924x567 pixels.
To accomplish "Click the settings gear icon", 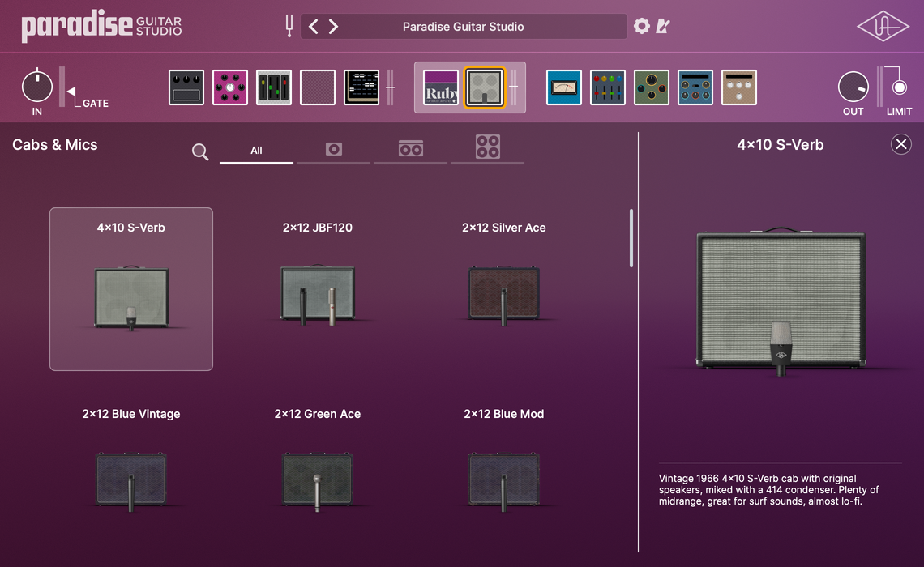I will coord(641,26).
